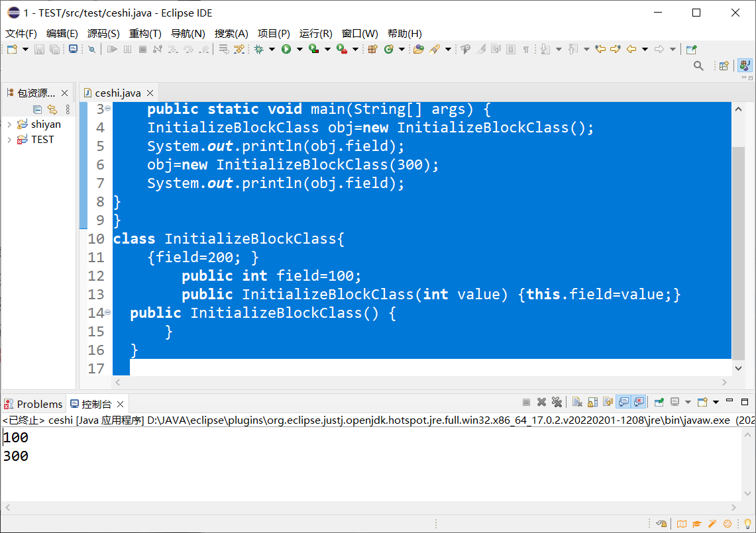Image resolution: width=756 pixels, height=533 pixels.
Task: Click the Back navigation arrow icon
Action: click(631, 49)
